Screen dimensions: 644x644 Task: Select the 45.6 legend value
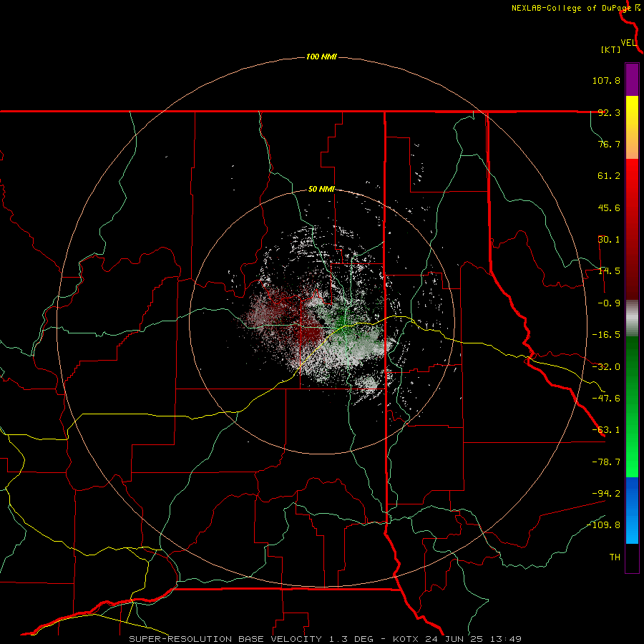(609, 208)
